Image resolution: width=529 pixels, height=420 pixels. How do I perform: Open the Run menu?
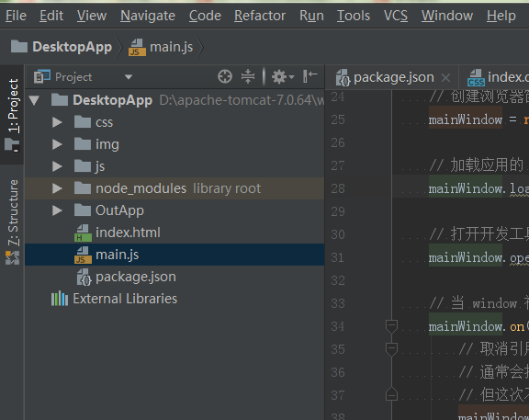[x=311, y=16]
